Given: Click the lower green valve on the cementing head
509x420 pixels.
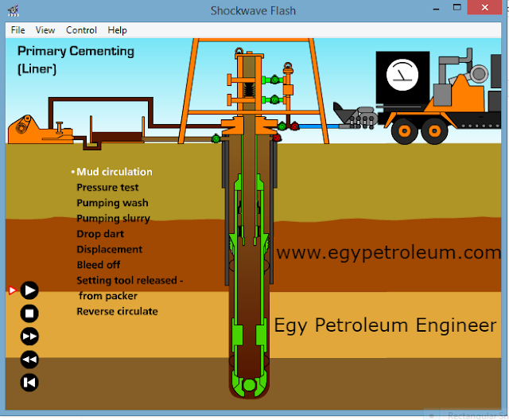Looking at the screenshot, I should pos(274,99).
